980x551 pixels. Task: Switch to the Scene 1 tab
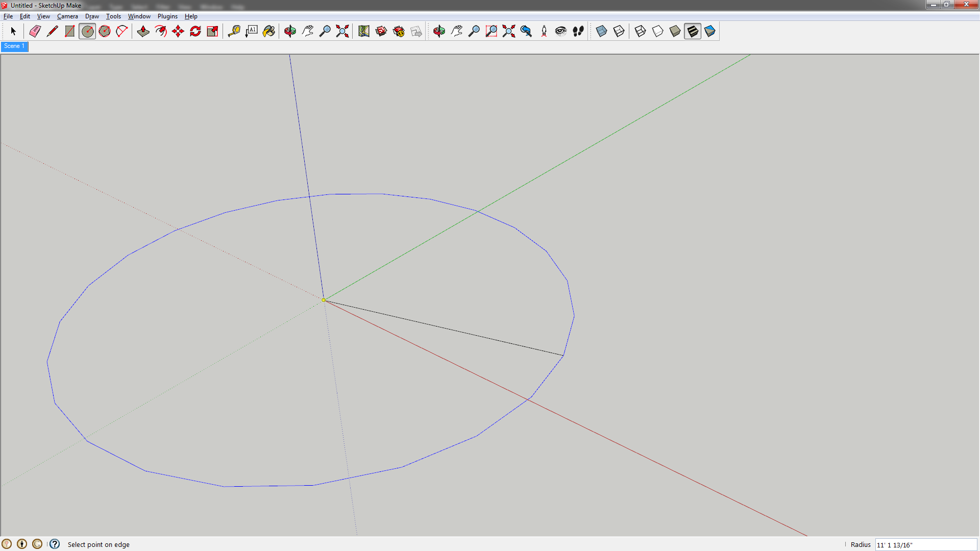[x=14, y=46]
